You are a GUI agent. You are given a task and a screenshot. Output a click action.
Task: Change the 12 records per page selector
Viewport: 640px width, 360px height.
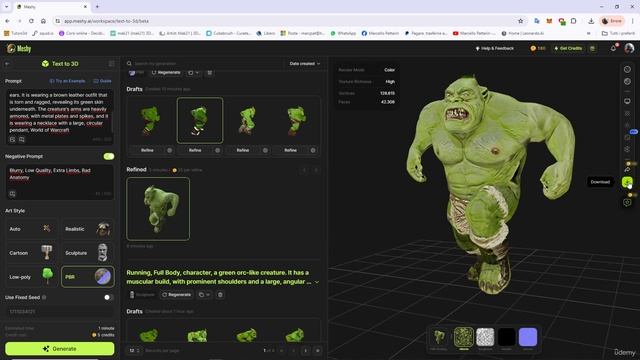pyautogui.click(x=134, y=351)
